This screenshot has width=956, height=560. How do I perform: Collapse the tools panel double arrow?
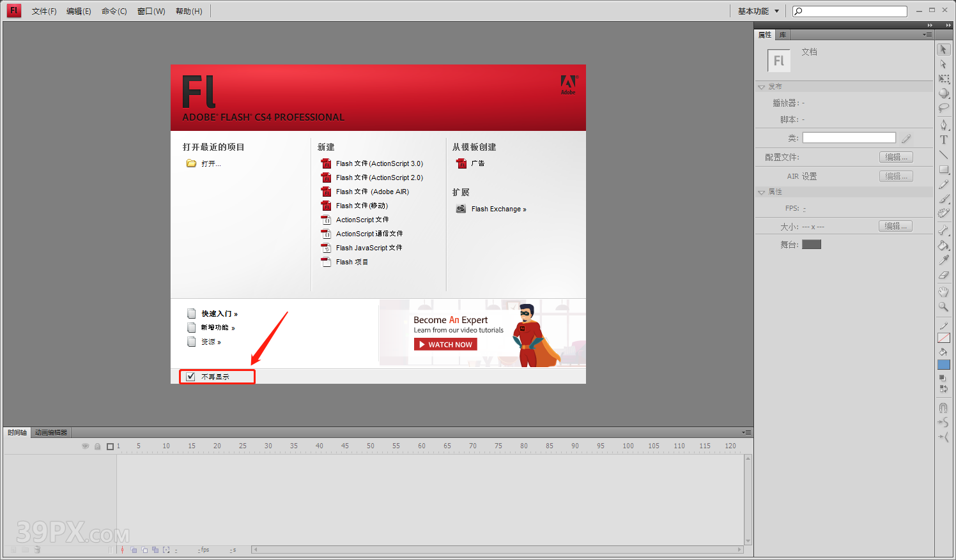pos(949,25)
